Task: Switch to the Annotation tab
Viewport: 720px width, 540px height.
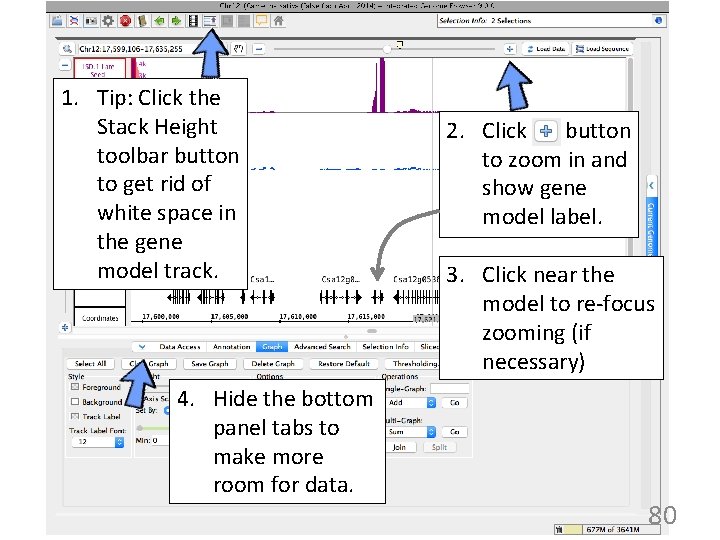Action: [x=231, y=347]
